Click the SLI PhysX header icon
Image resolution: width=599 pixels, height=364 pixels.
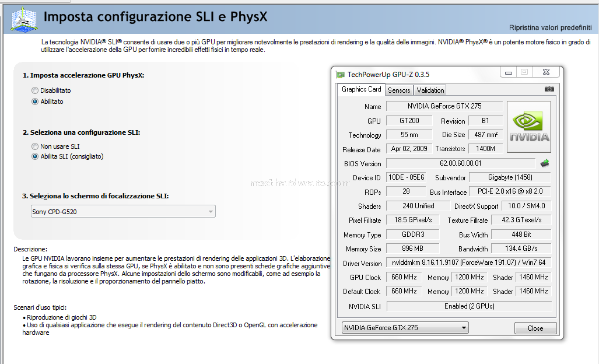click(x=24, y=19)
